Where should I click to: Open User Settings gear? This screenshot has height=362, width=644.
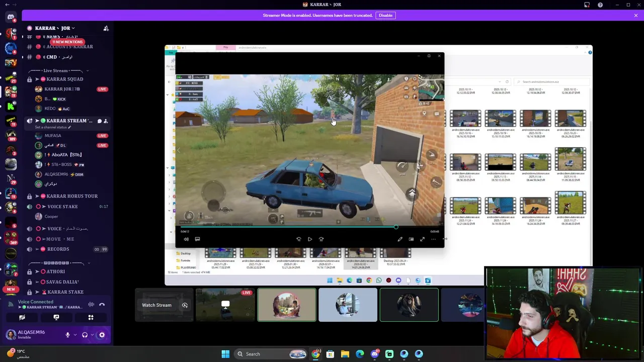tap(102, 335)
